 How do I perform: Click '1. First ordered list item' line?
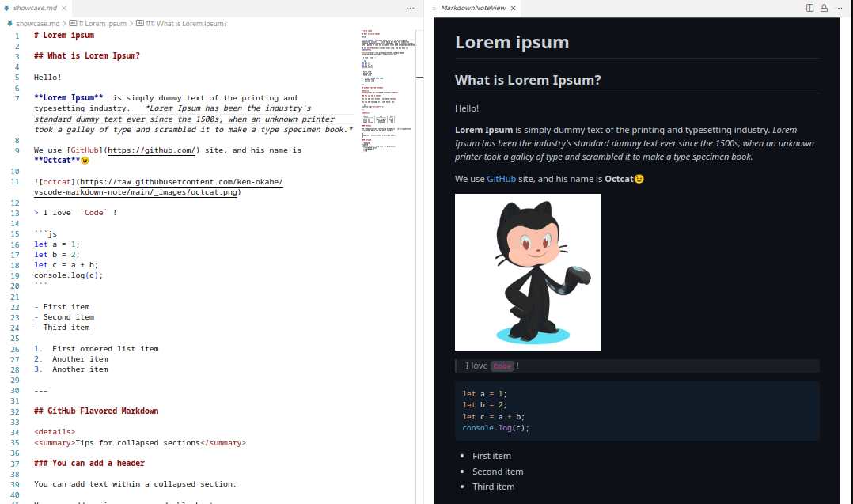point(97,349)
